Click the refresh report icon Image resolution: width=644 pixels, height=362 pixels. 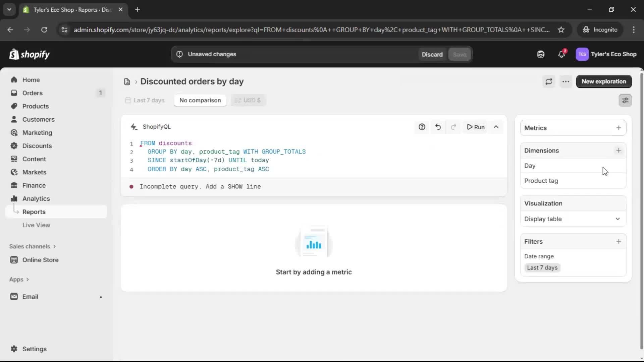pos(549,81)
